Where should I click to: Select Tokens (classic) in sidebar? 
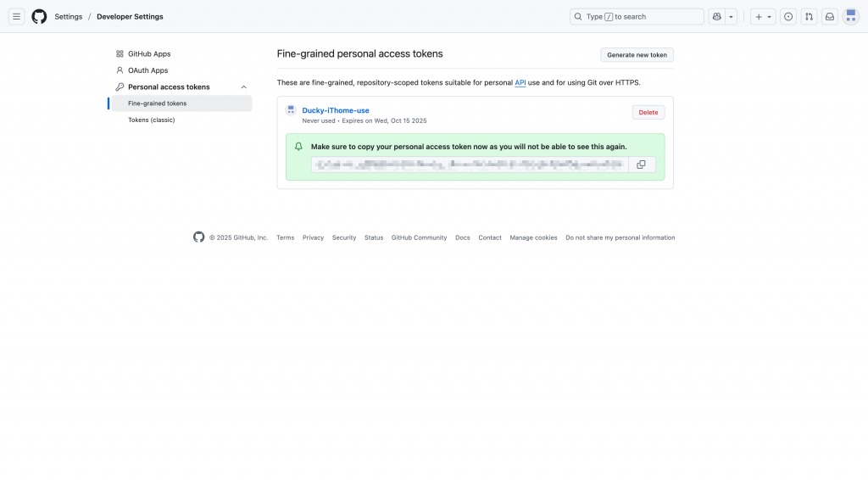[x=151, y=120]
